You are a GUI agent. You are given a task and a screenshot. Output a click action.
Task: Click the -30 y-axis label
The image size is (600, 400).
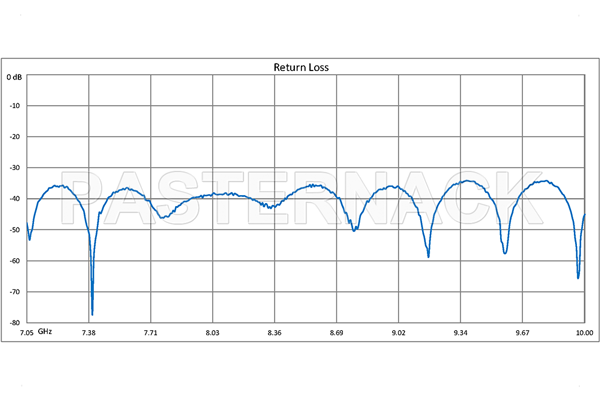click(16, 168)
